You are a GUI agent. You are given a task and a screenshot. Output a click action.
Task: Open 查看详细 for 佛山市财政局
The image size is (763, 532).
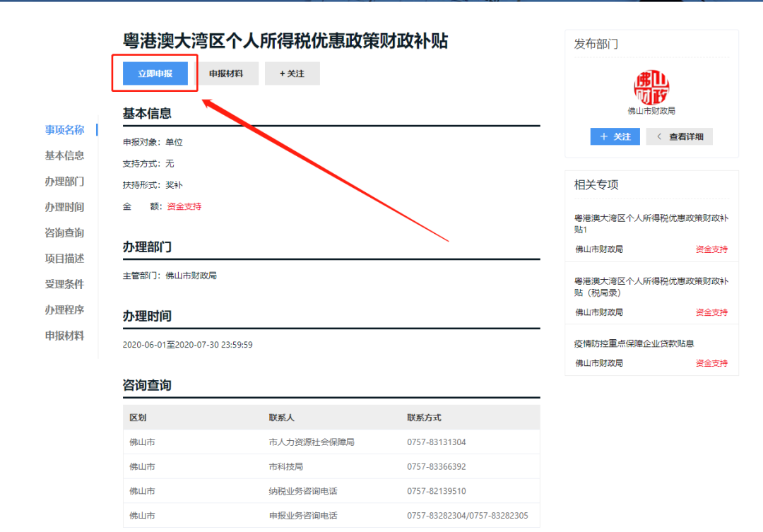pyautogui.click(x=682, y=136)
